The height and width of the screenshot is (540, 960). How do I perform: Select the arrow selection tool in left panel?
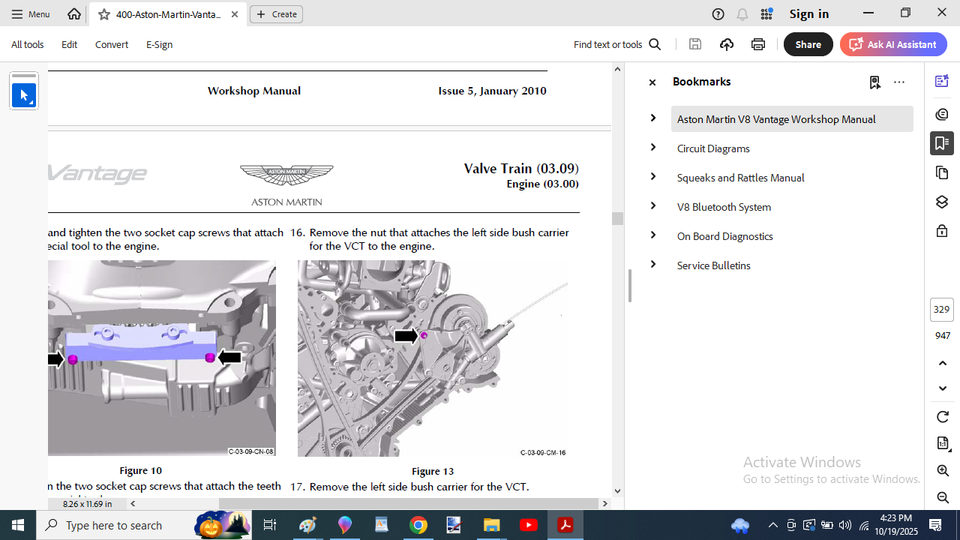click(24, 96)
